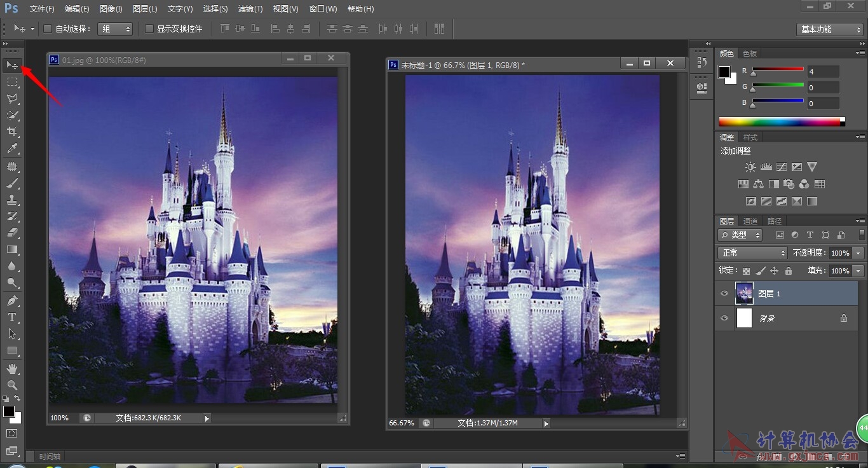This screenshot has width=868, height=468.
Task: Select the Rectangular Marquee tool
Action: click(12, 82)
